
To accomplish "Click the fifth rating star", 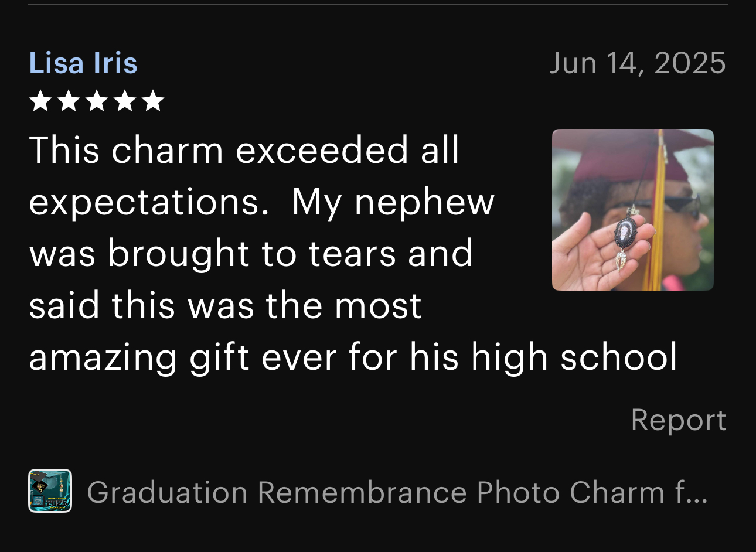I will (153, 101).
